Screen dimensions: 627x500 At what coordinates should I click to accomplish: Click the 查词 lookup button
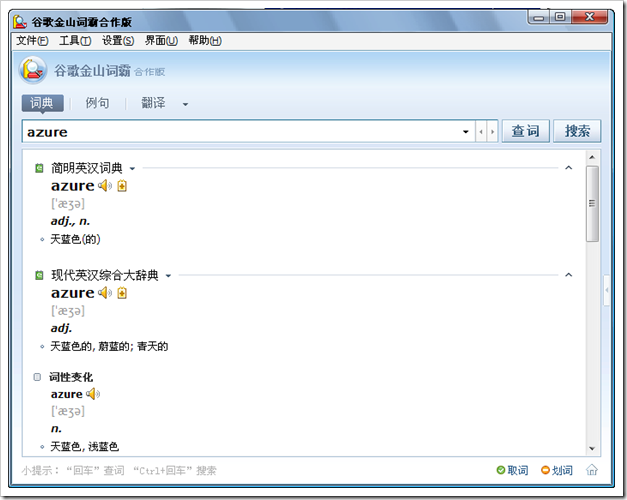(525, 131)
